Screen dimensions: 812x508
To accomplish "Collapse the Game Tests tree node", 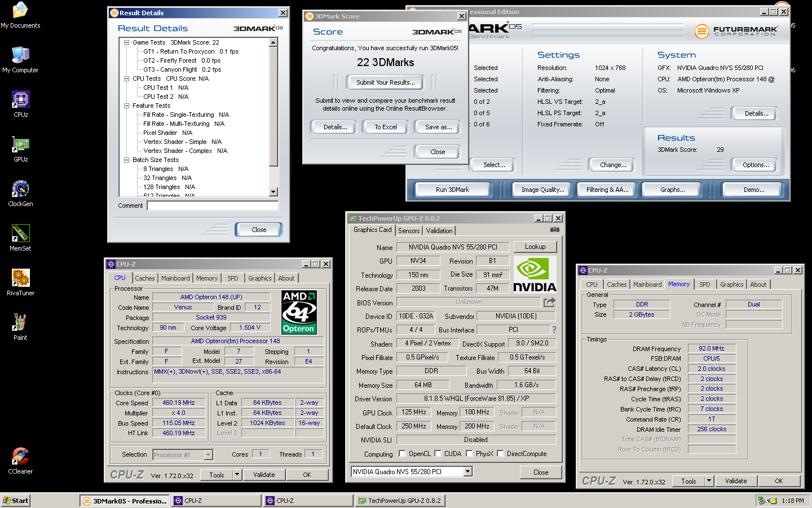I will point(127,42).
